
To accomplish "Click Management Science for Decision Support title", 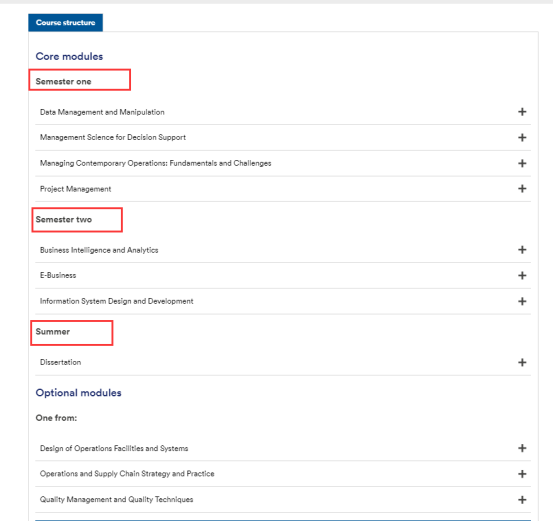I will click(x=113, y=137).
